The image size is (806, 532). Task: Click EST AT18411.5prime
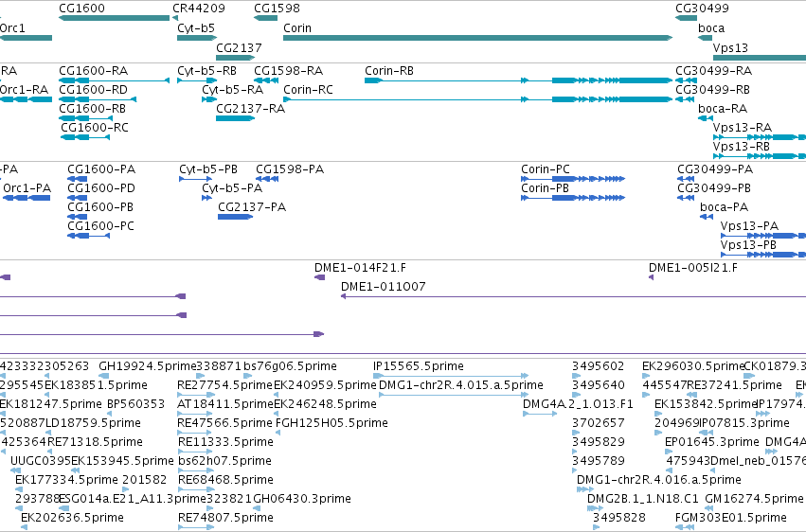[x=195, y=414]
